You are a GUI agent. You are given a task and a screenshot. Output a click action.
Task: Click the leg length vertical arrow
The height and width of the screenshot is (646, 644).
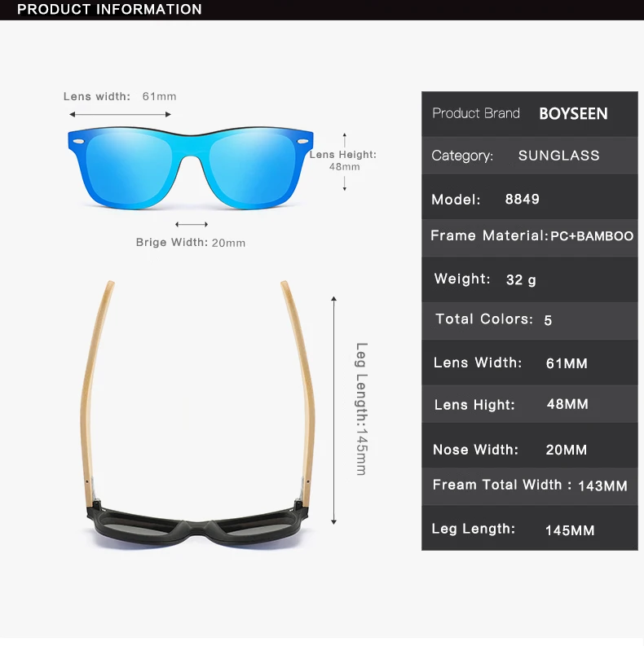coord(334,411)
